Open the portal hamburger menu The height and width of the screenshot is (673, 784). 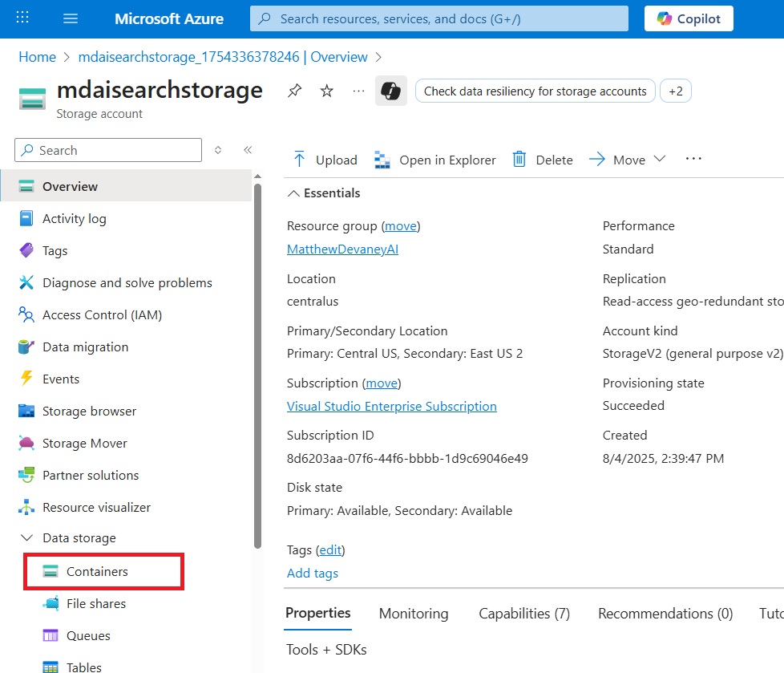click(x=71, y=18)
